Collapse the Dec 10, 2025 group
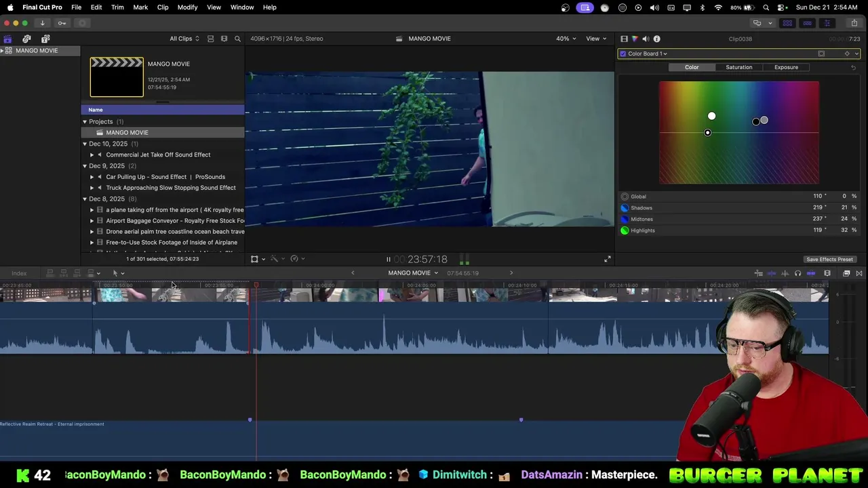Screen dimensions: 868x488 (85, 144)
